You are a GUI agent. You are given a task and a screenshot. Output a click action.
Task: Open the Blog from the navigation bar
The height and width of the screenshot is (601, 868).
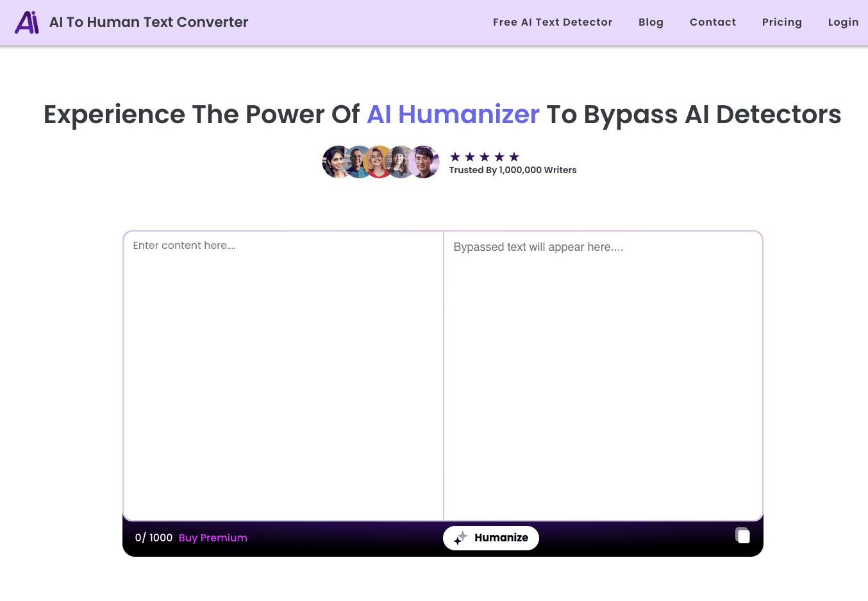pos(651,22)
